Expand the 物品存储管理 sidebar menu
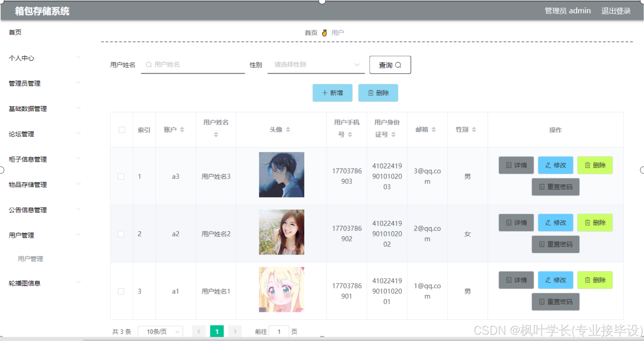The image size is (644, 341). tap(45, 185)
